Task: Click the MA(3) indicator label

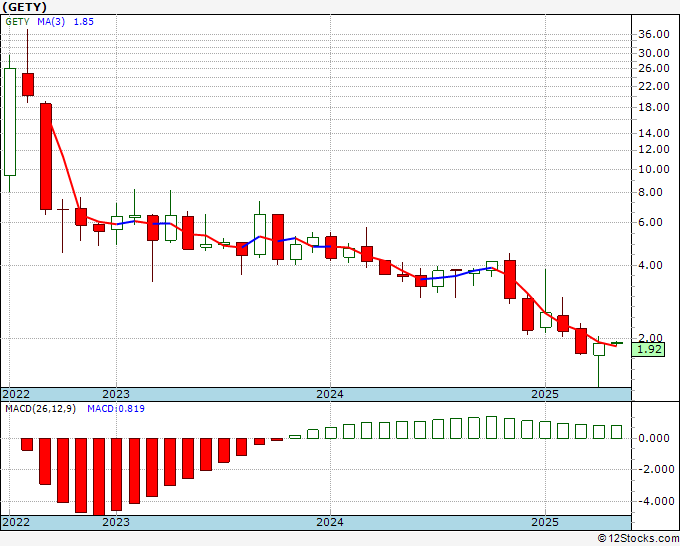Action: [x=51, y=22]
